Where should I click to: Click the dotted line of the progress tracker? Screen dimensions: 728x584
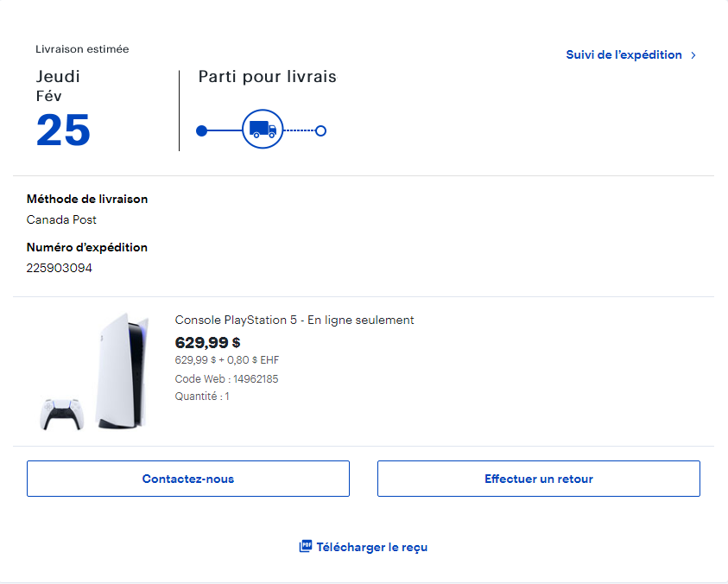tap(299, 131)
